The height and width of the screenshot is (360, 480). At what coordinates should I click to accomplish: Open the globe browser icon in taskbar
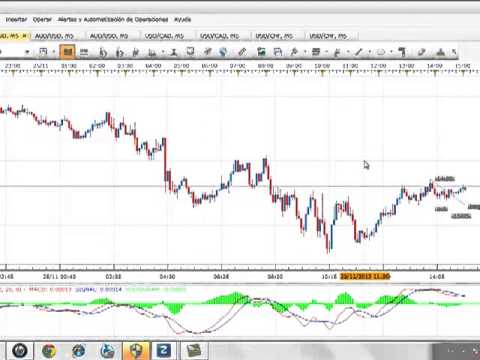tap(79, 351)
